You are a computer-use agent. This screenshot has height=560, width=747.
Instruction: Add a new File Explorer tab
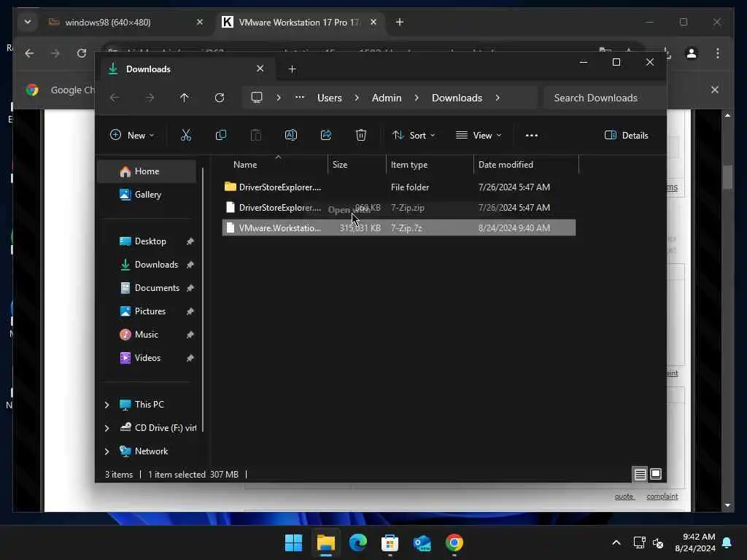[x=293, y=69]
